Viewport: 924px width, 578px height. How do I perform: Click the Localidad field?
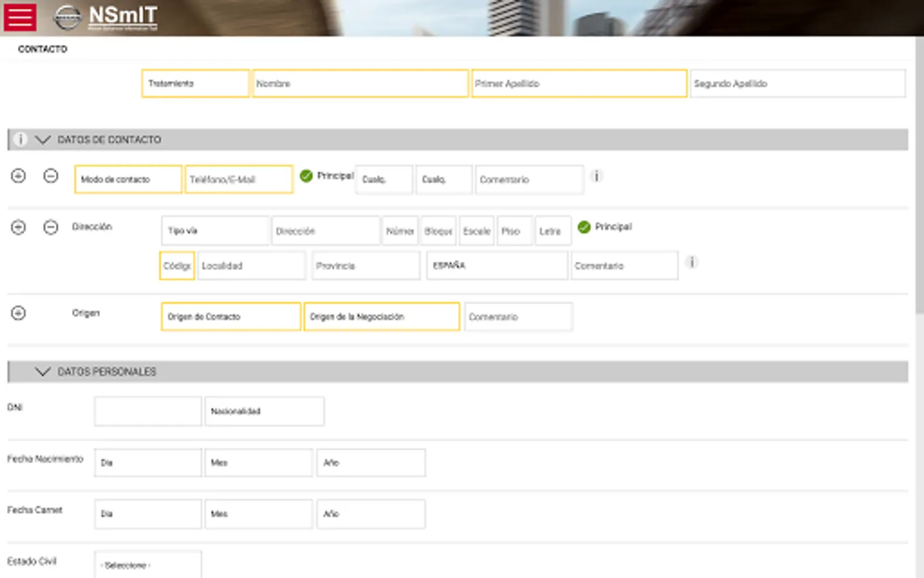[x=252, y=266]
